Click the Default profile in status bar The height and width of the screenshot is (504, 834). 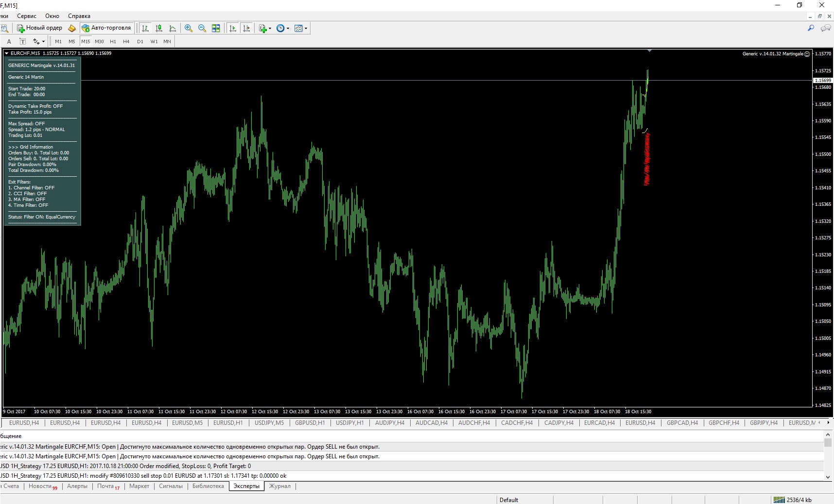coord(509,500)
